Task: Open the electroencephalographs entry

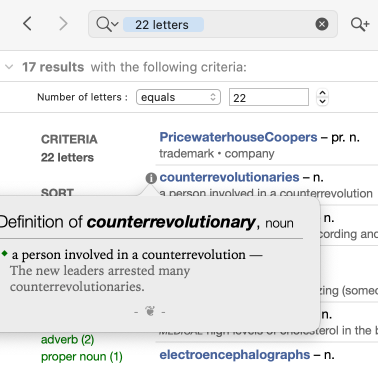Action: click(235, 354)
